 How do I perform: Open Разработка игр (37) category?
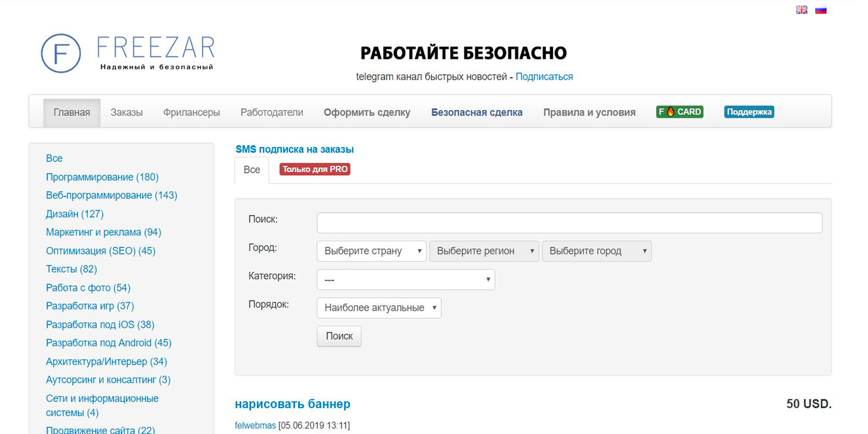click(90, 306)
